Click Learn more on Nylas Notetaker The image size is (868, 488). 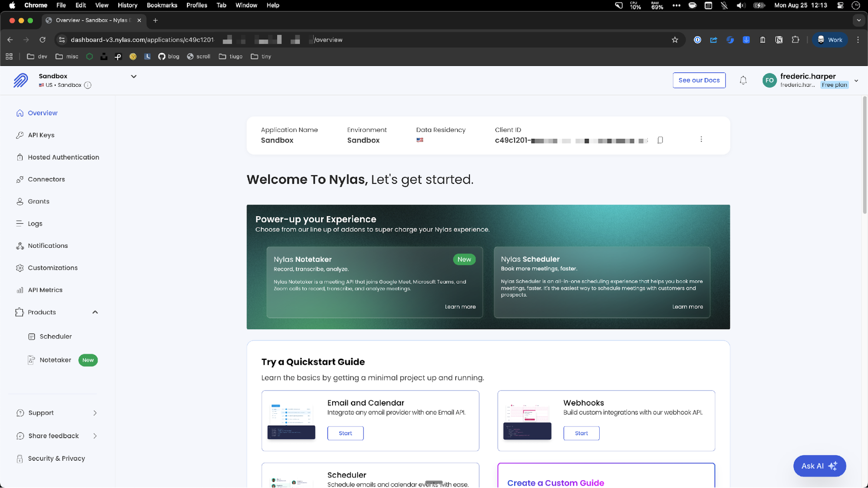pyautogui.click(x=460, y=307)
